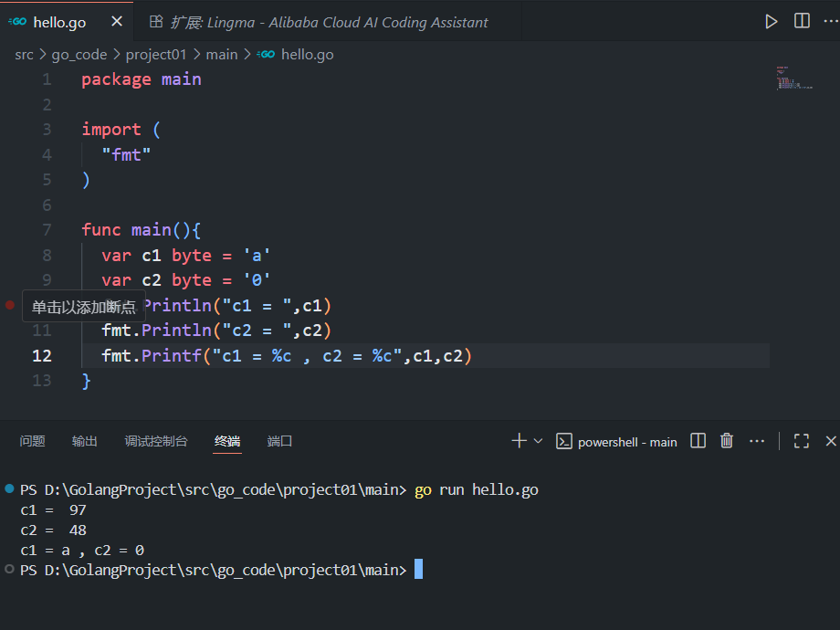Open terminal panel more actions menu
Viewport: 840px width, 630px height.
[x=757, y=441]
